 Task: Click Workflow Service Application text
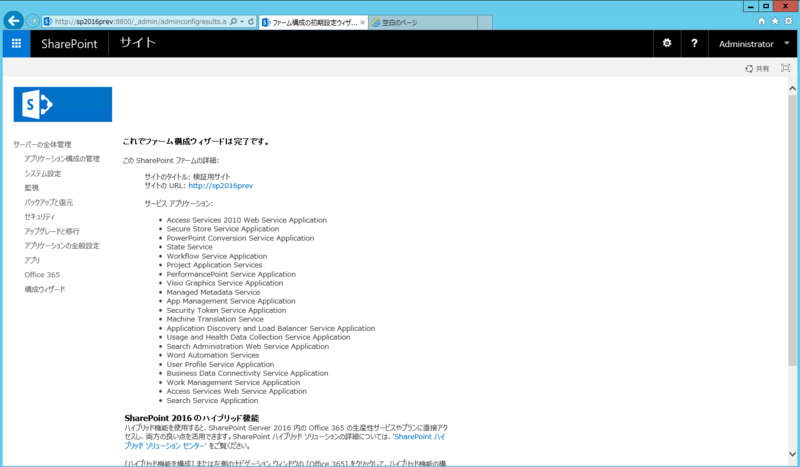pyautogui.click(x=217, y=256)
